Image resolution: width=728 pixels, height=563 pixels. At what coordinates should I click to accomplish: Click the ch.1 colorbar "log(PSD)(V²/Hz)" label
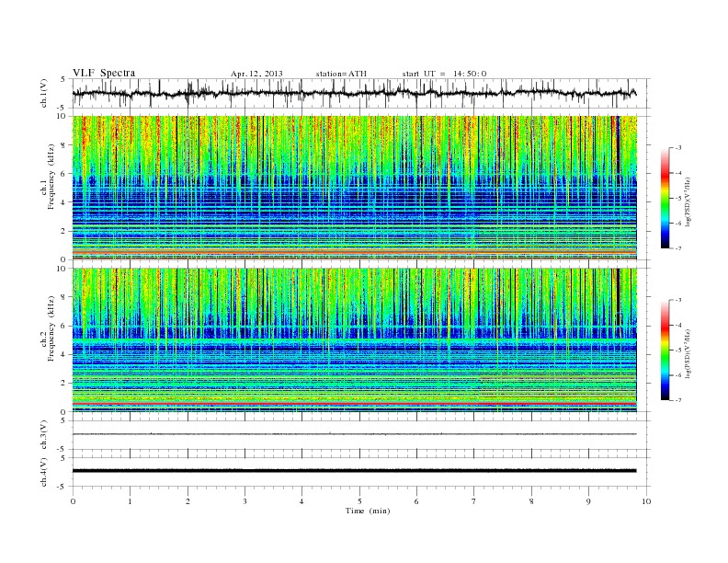point(688,202)
